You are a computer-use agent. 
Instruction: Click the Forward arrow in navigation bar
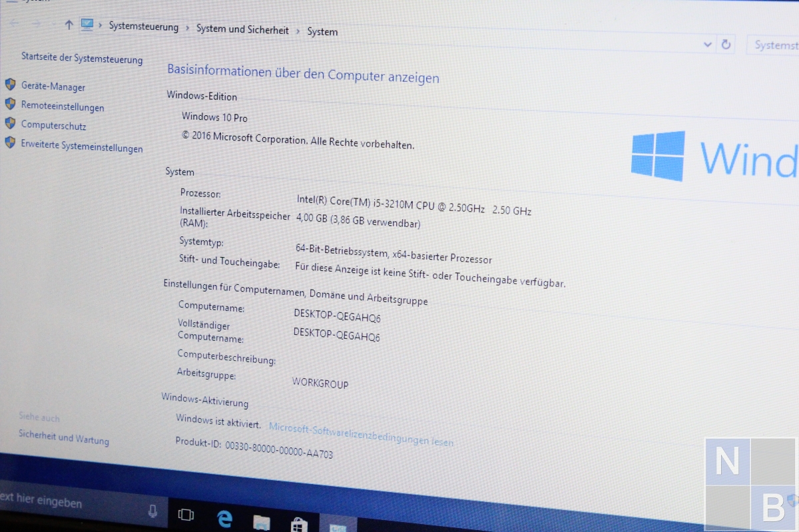[37, 24]
